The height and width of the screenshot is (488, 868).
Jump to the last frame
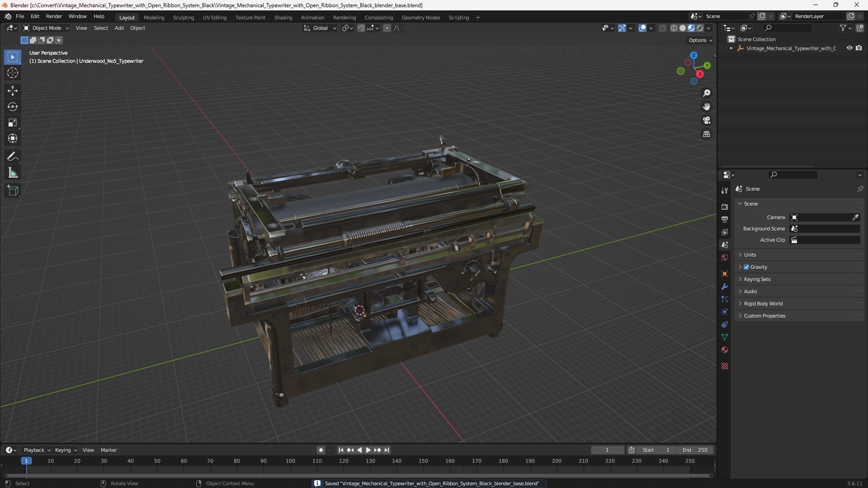tap(387, 450)
